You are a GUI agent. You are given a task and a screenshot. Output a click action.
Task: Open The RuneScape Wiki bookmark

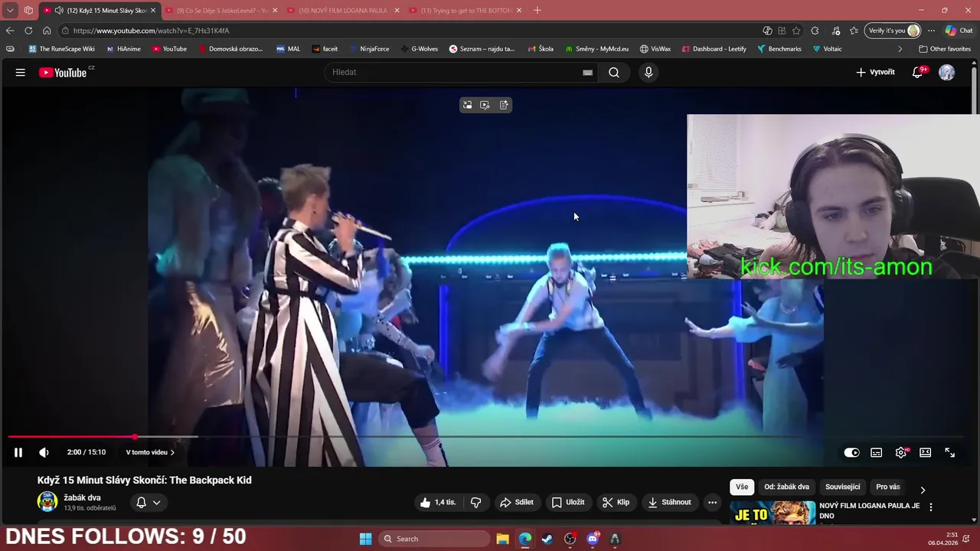point(61,49)
